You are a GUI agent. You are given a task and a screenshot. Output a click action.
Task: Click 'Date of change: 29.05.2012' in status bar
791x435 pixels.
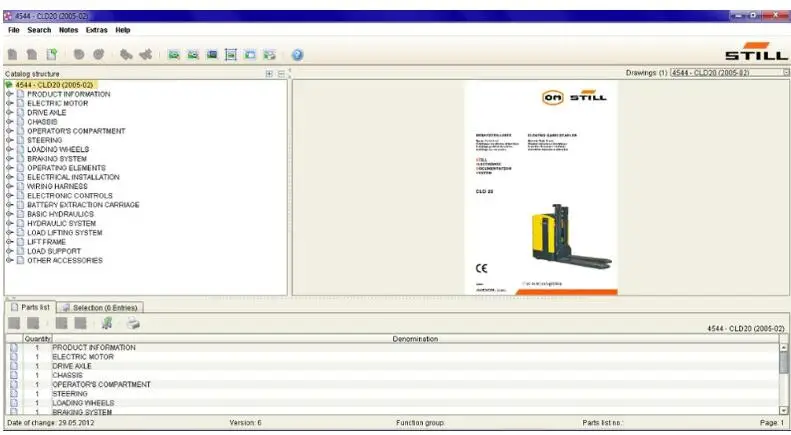pos(50,423)
